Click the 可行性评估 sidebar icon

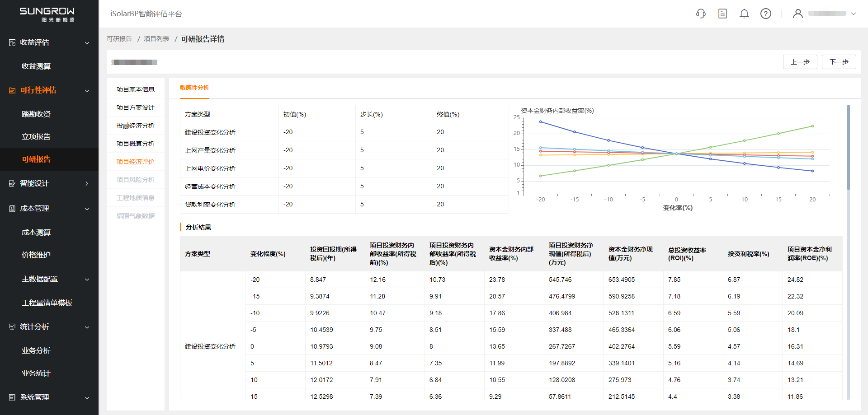point(12,90)
